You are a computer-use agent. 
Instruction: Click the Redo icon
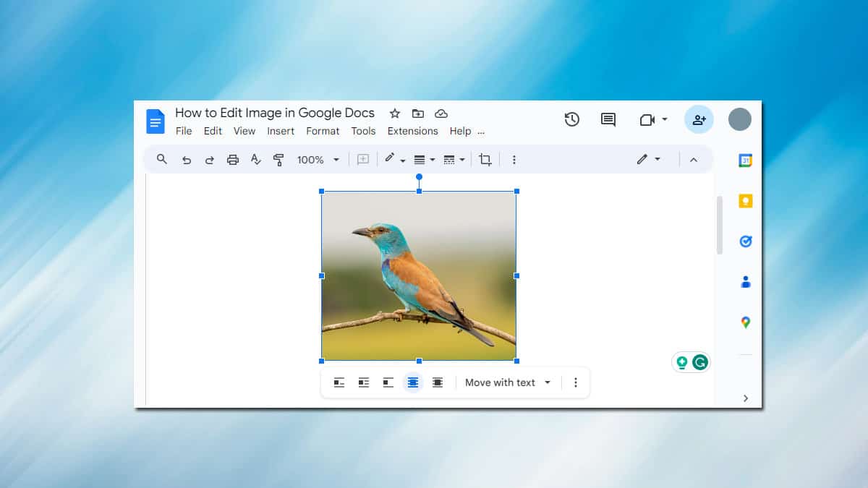pyautogui.click(x=209, y=159)
